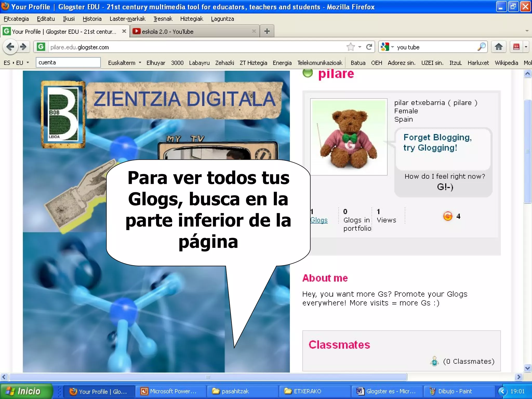Screen dimensions: 532x399
Task: Click the Energia toolbar button
Action: 282,63
